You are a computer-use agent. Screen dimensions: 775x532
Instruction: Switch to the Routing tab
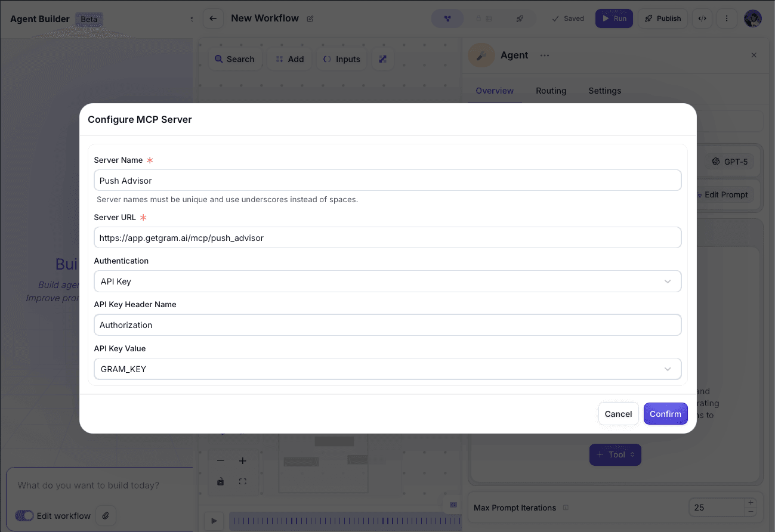[551, 91]
